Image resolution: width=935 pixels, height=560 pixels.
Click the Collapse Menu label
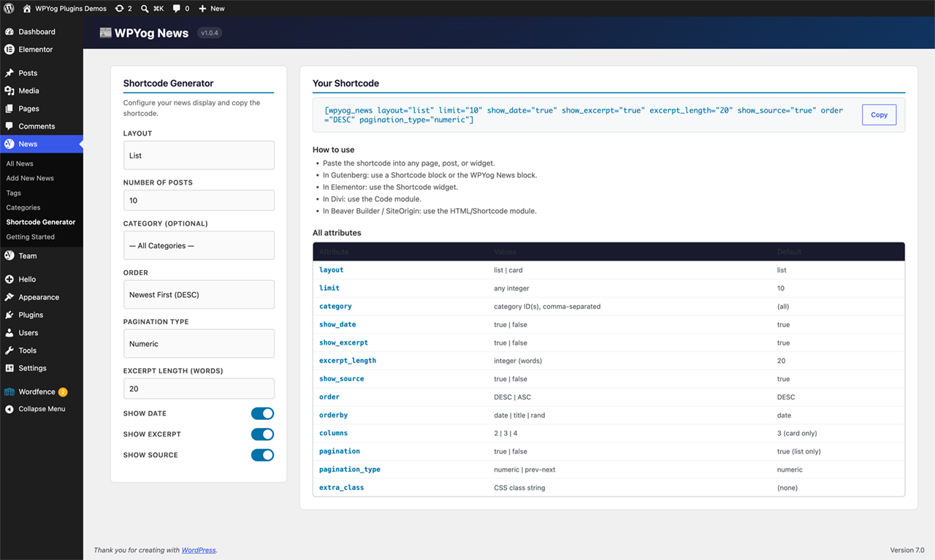pos(42,409)
